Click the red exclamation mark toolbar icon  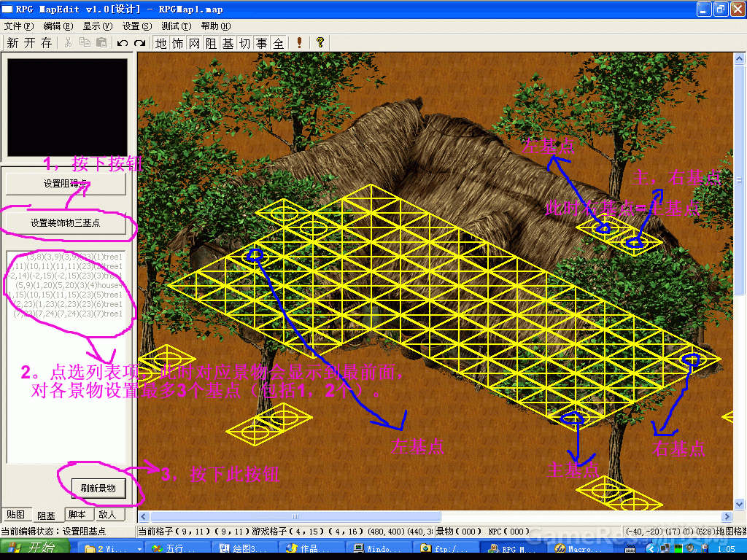299,43
